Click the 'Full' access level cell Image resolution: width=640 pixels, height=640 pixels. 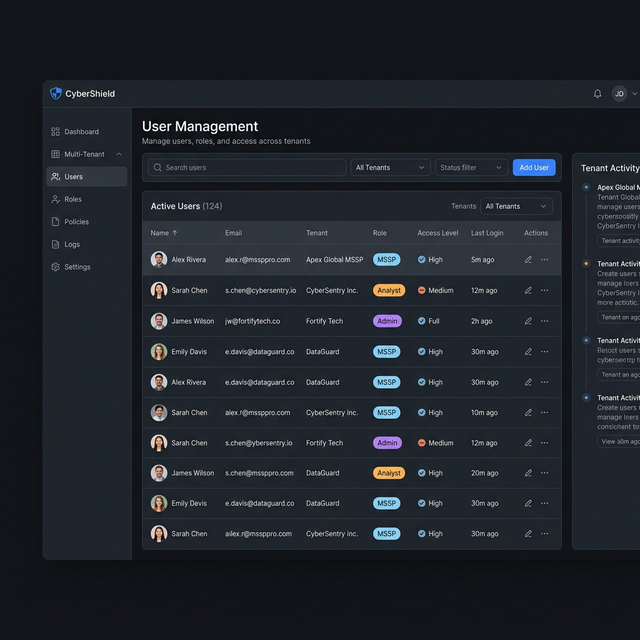tap(429, 321)
